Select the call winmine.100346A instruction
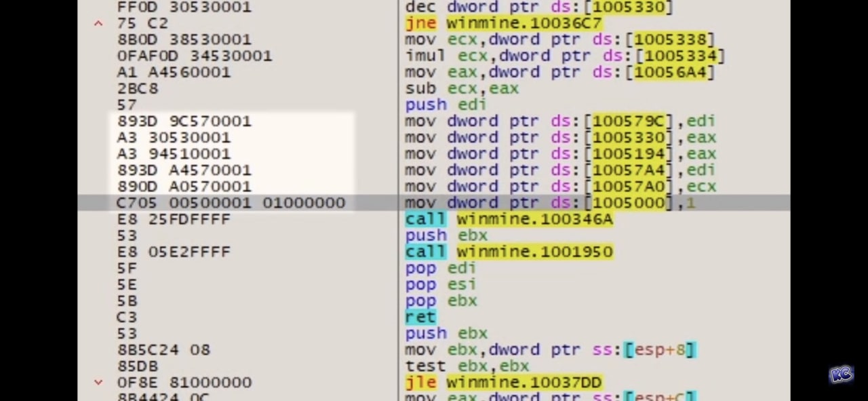Viewport: 868px width, 401px height. tap(509, 218)
